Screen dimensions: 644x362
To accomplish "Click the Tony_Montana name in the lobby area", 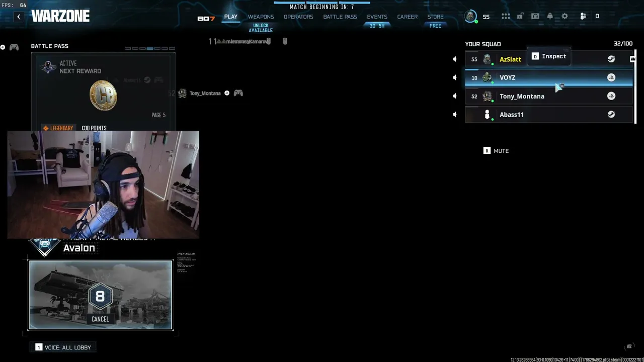I will point(205,94).
